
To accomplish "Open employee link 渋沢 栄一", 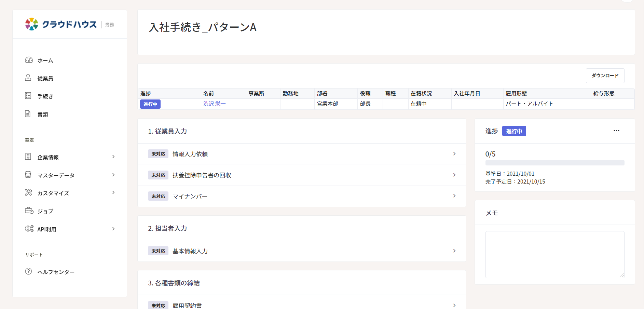I will (214, 104).
